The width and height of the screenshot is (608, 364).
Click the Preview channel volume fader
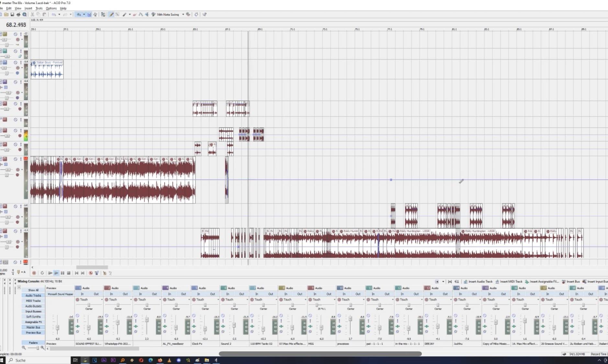point(57,328)
